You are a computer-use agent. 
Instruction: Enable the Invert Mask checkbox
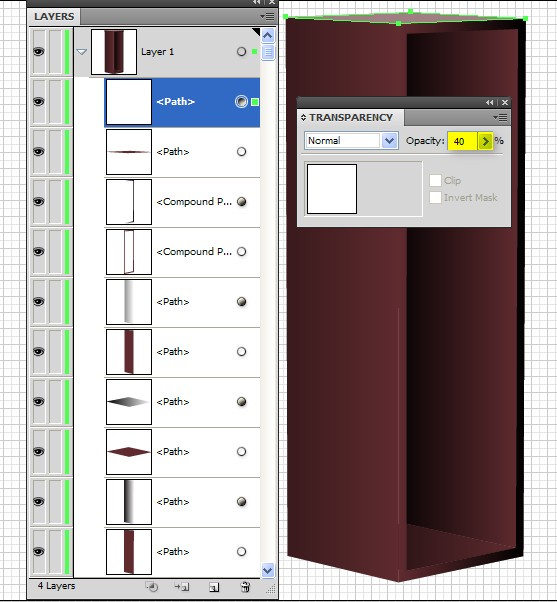pos(435,197)
